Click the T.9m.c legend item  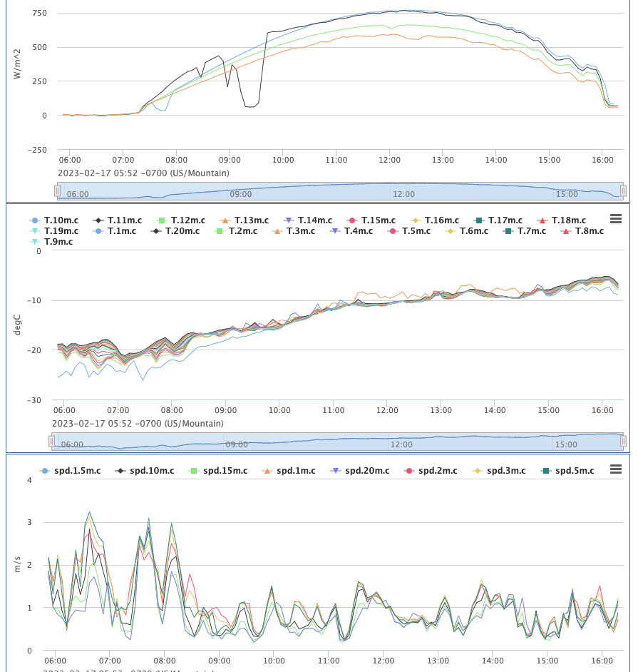point(58,242)
